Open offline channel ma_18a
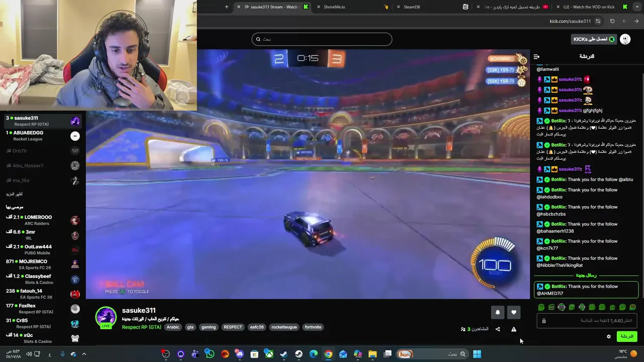 [43, 180]
